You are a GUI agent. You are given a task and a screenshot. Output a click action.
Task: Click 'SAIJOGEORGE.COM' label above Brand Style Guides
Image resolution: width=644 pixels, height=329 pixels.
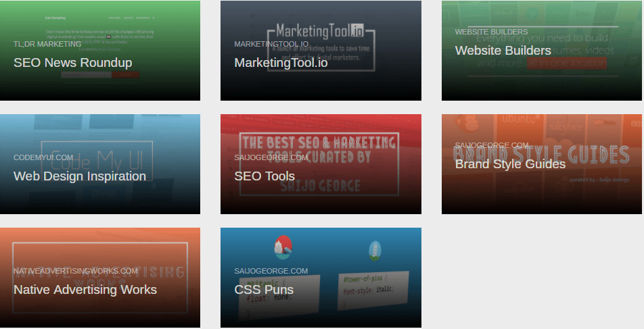click(492, 145)
